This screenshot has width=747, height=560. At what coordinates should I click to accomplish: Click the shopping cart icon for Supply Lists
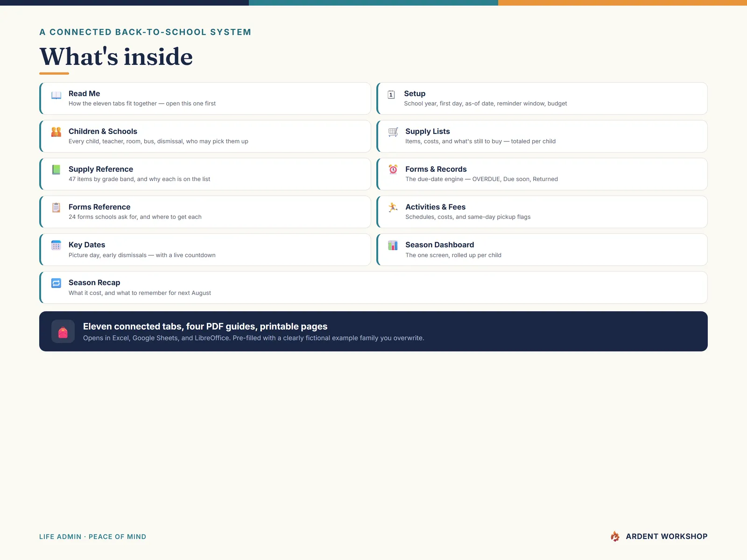(393, 132)
